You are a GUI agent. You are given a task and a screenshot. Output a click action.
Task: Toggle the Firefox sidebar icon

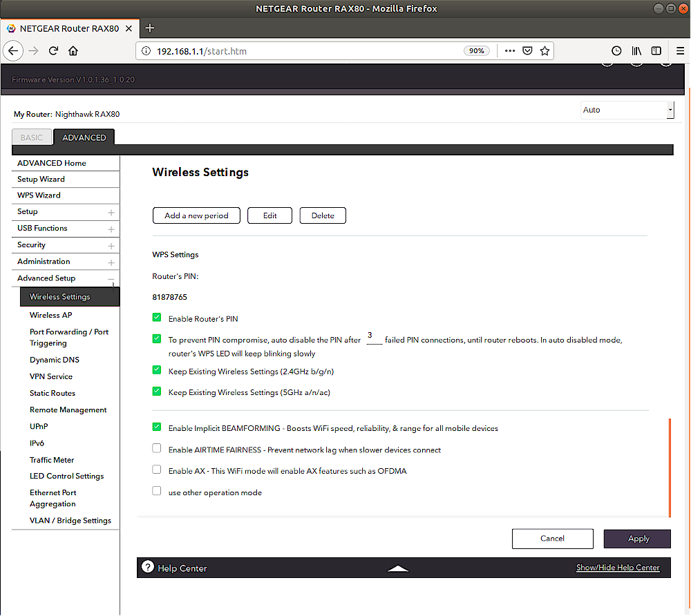point(656,51)
